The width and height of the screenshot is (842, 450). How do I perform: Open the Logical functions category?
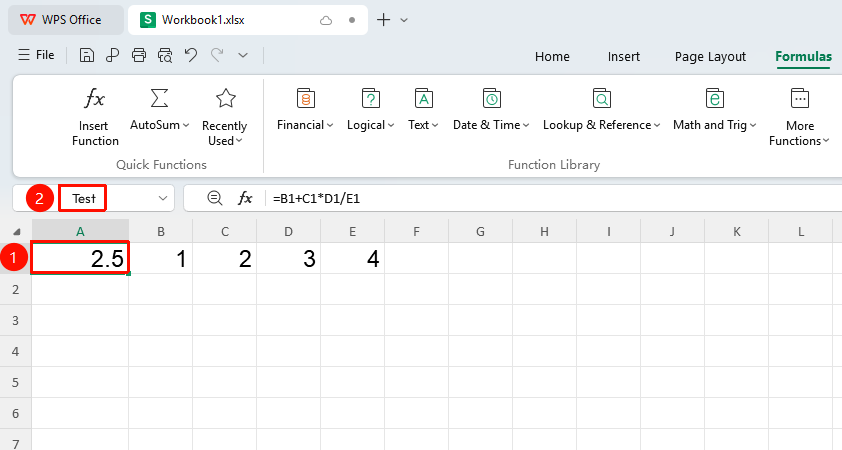point(371,111)
